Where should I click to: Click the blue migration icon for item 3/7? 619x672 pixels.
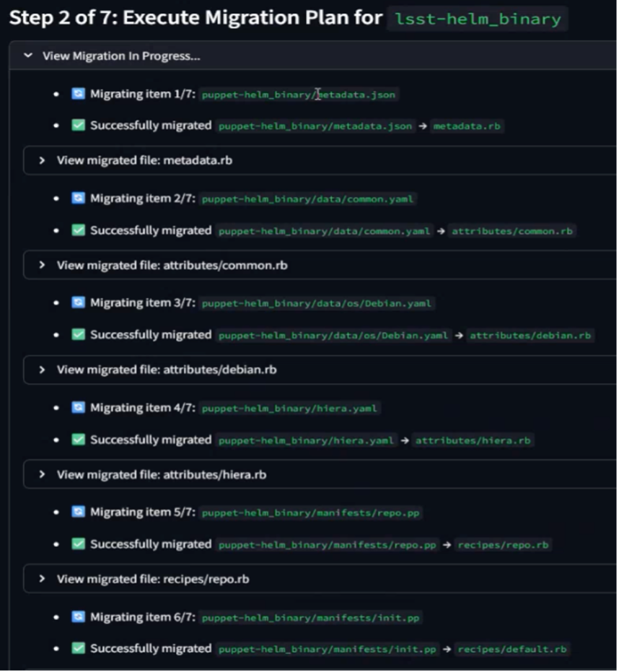78,302
